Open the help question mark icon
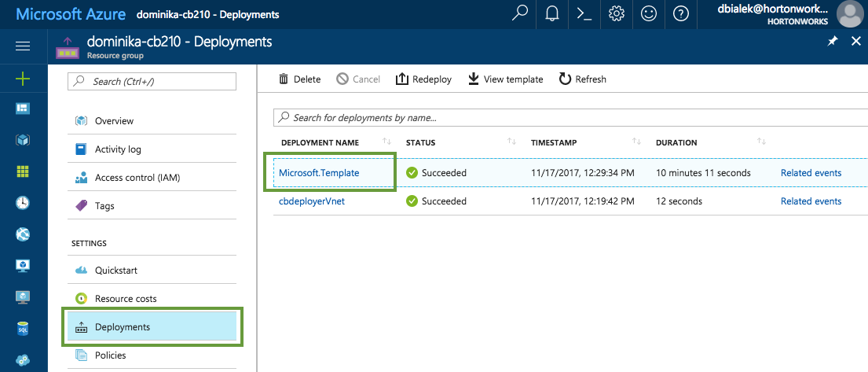 tap(681, 14)
